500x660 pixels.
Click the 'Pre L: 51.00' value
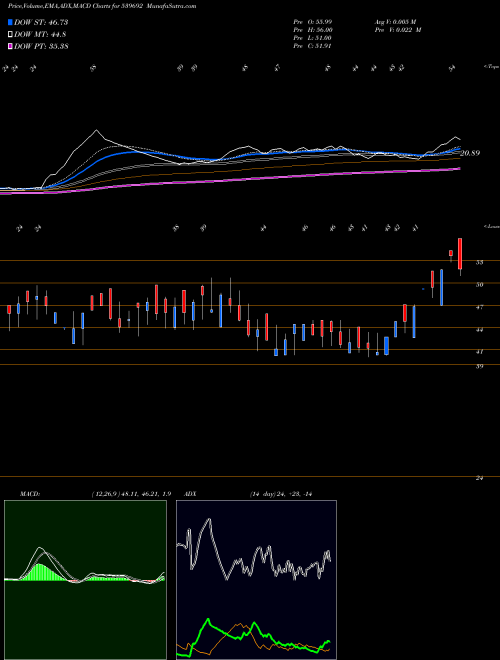(313, 38)
